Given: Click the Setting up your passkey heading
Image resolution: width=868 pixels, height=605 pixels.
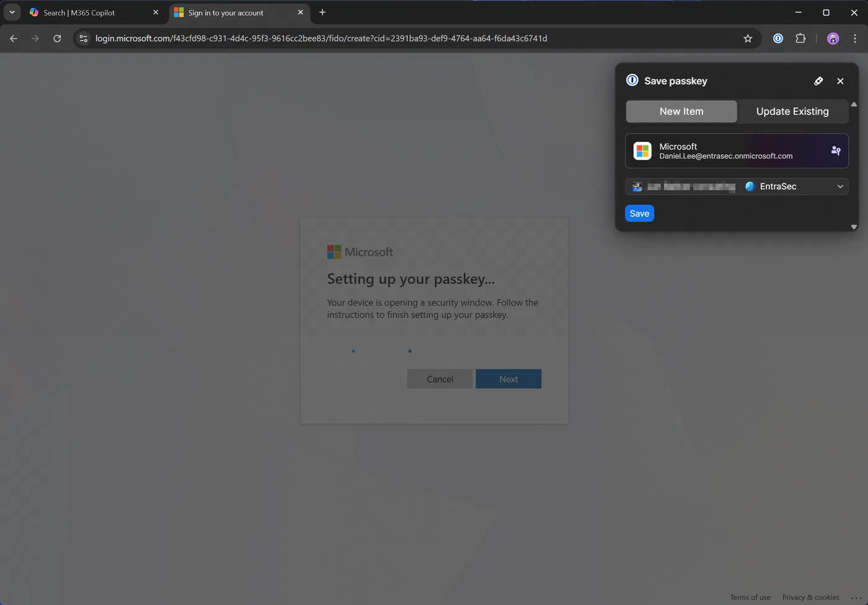Looking at the screenshot, I should (x=410, y=279).
